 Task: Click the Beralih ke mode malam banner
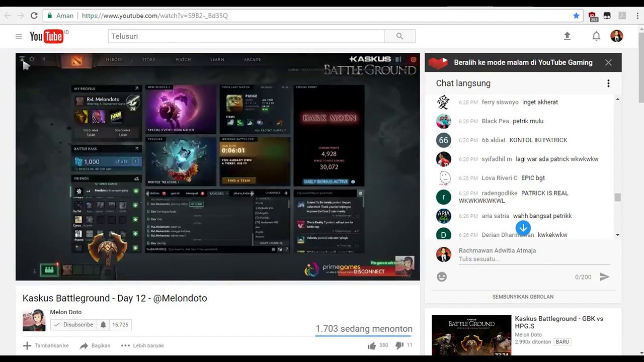click(x=523, y=62)
